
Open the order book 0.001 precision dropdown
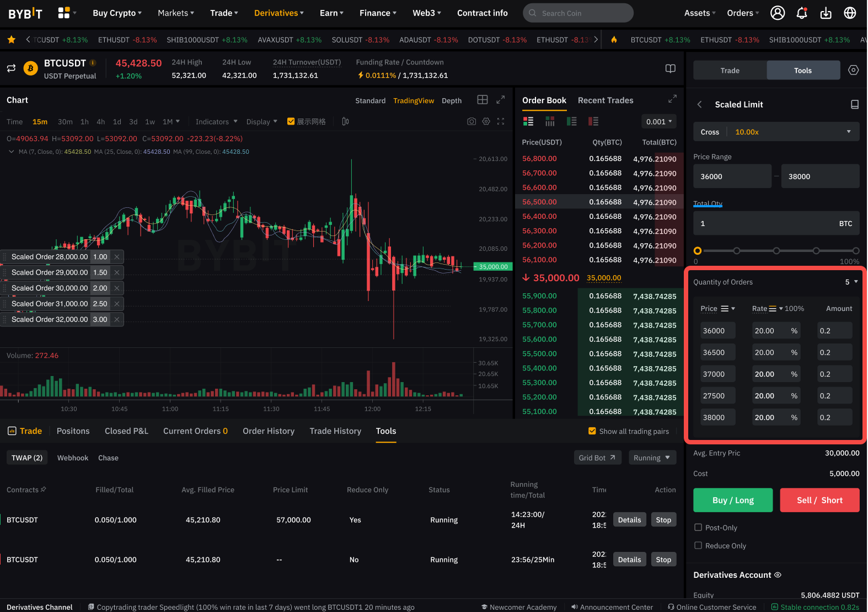[x=660, y=122]
